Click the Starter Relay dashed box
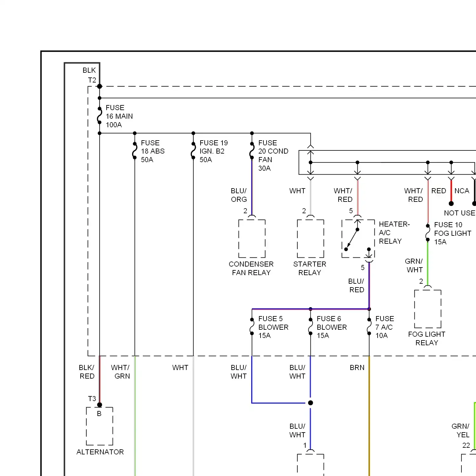 tap(310, 238)
